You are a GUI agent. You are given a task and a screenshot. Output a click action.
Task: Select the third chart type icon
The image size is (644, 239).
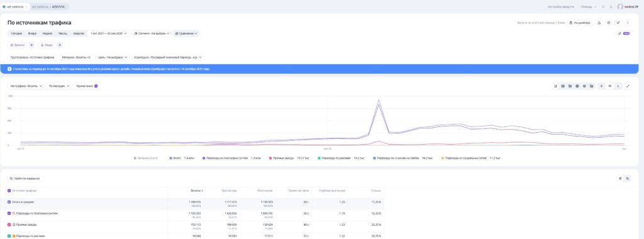coord(570,86)
